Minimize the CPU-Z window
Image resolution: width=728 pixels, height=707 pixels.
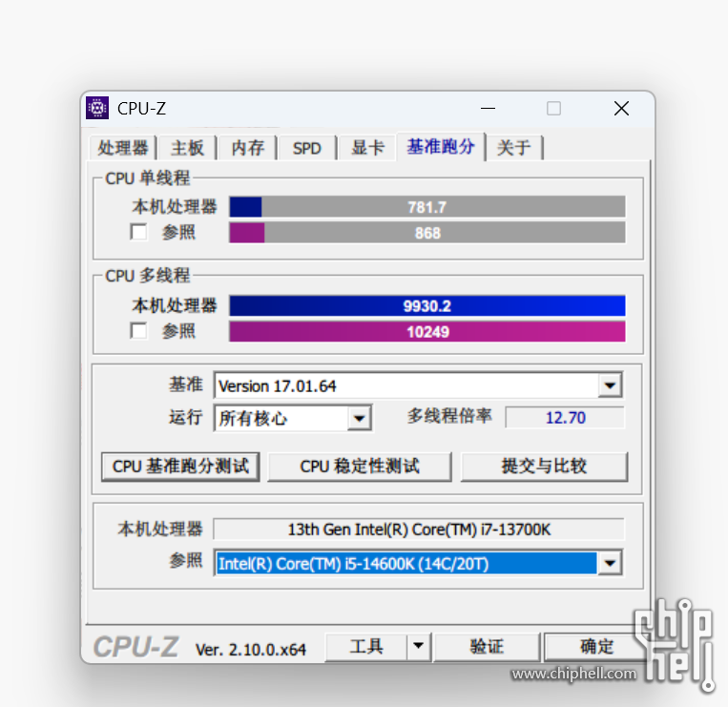coord(488,109)
